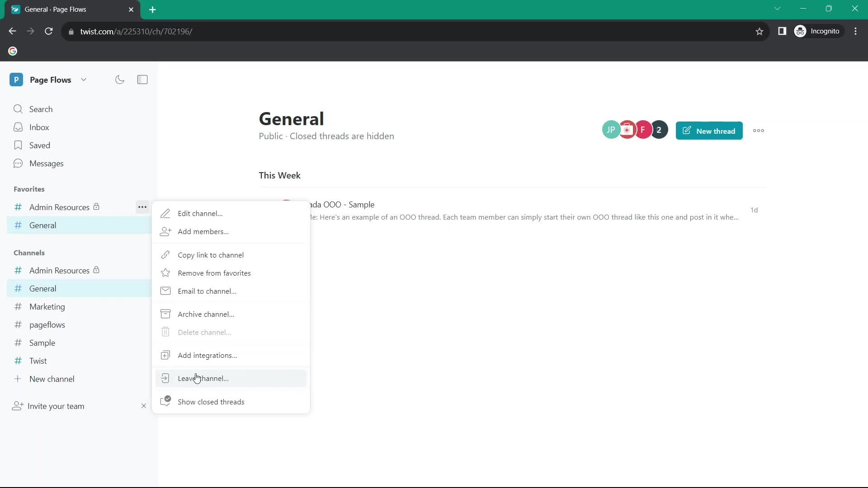This screenshot has height=488, width=868.
Task: Click the Search icon in sidebar
Action: 18,109
